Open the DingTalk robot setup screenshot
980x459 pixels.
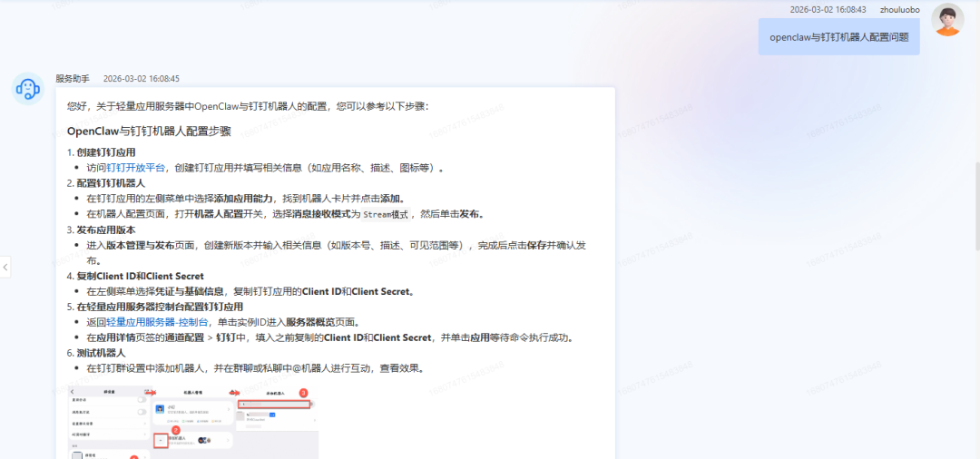(x=193, y=423)
